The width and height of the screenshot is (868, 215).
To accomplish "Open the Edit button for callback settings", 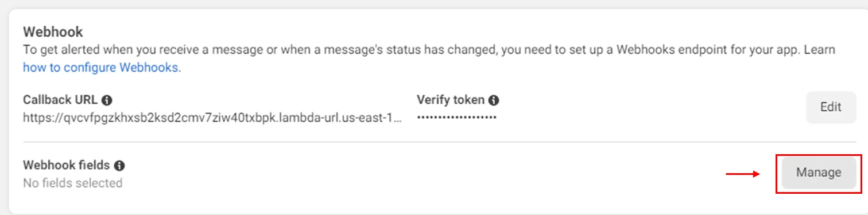I will (831, 107).
